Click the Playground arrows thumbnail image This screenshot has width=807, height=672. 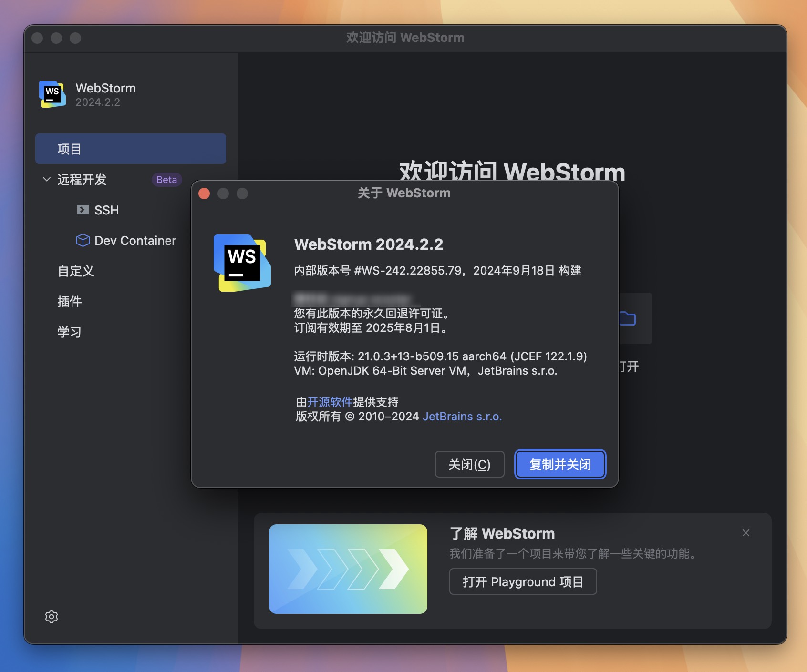[x=348, y=569]
